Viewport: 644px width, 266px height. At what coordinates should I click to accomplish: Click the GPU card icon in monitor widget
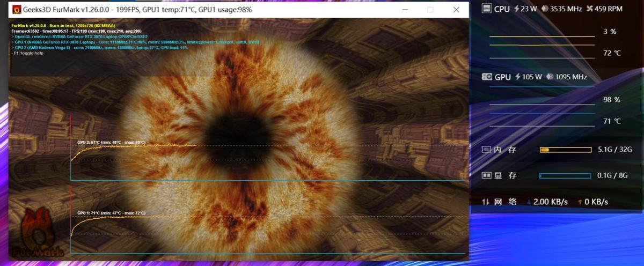487,77
